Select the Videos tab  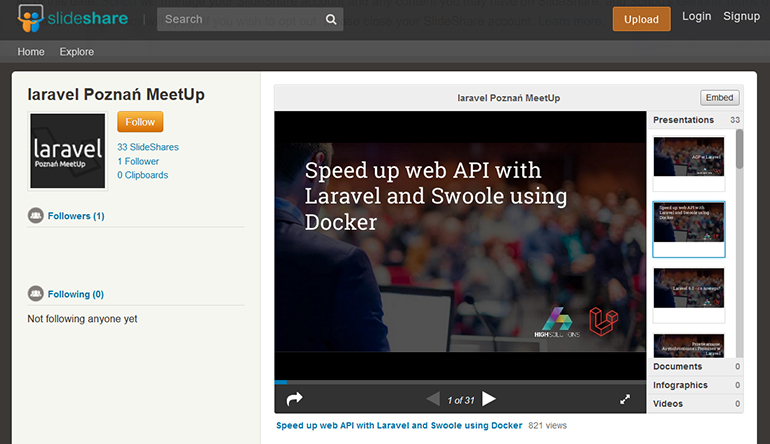[696, 404]
